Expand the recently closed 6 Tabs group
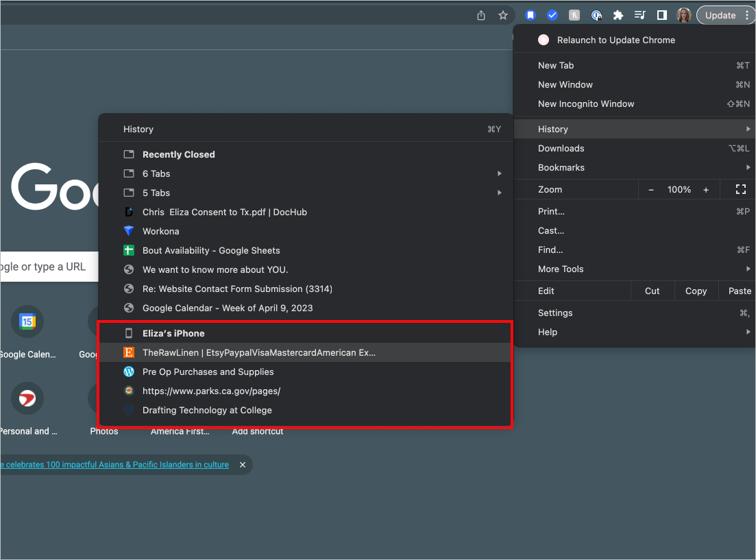Screen dimensions: 756x560 pos(306,173)
